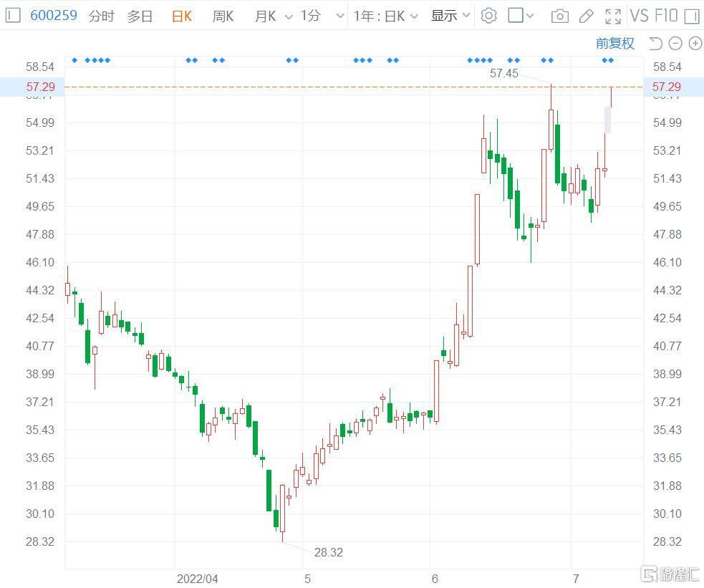Click stock code 600259
This screenshot has height=588, width=704.
point(54,15)
